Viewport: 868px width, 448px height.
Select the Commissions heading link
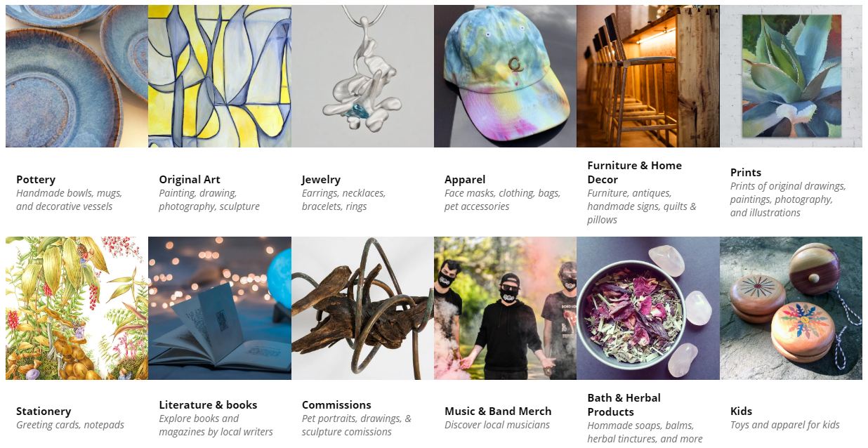pyautogui.click(x=336, y=405)
